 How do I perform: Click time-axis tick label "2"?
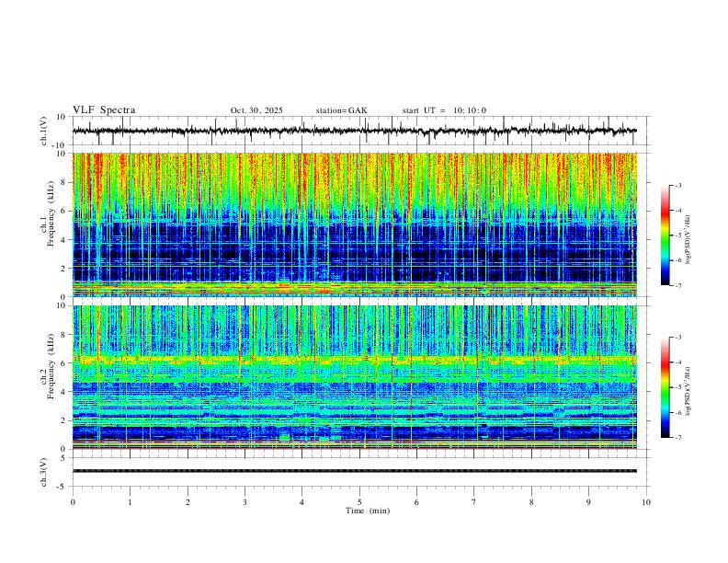(188, 502)
